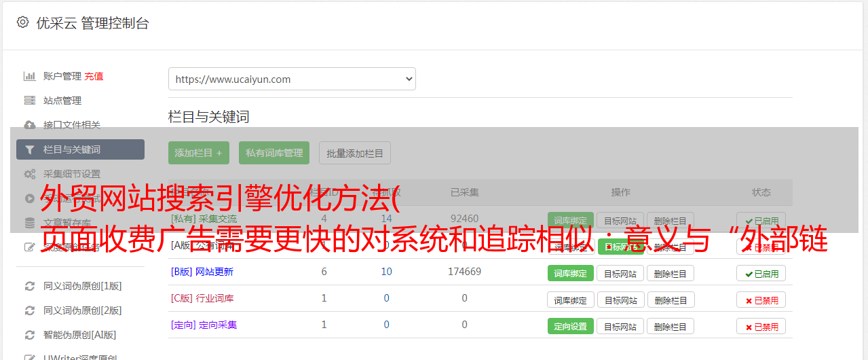Viewport: 868px width, 360px height.
Task: Click 词库绑定 in the 采集交流 row
Action: tap(571, 221)
